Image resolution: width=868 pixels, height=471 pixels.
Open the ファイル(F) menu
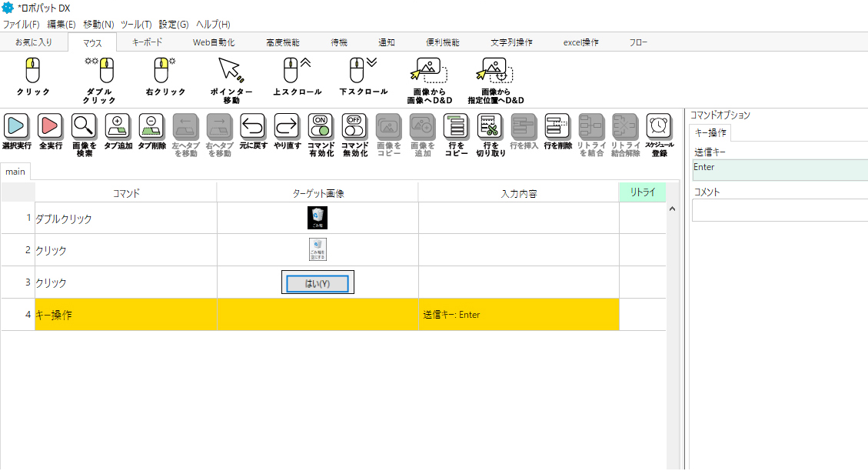[x=21, y=25]
